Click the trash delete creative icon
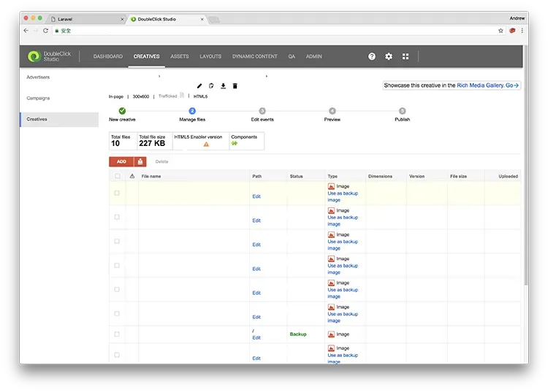Image resolution: width=548 pixels, height=392 pixels. [x=235, y=86]
